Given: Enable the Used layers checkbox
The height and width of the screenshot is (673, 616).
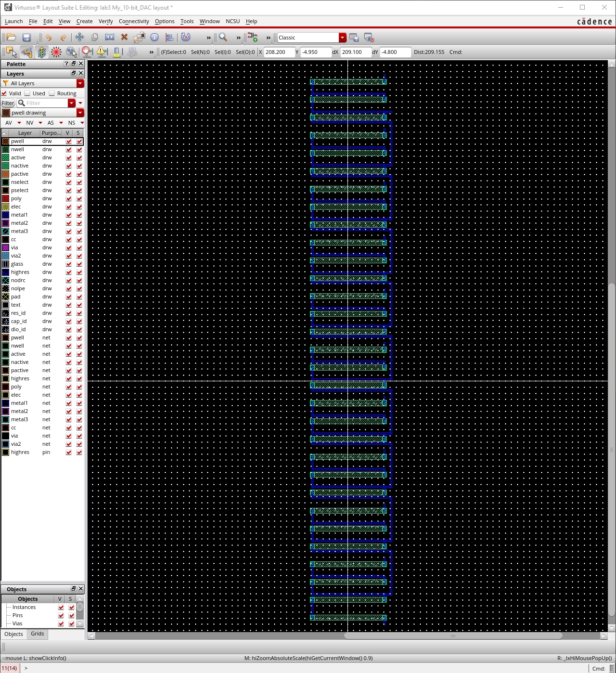Looking at the screenshot, I should 28,93.
